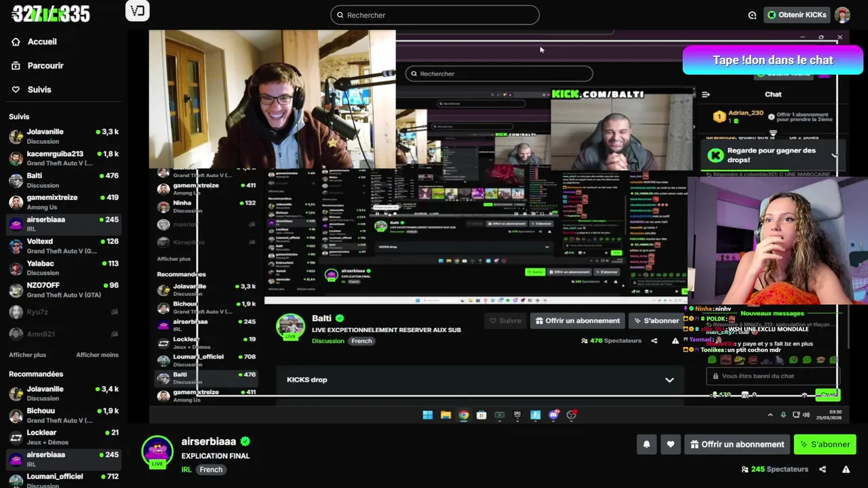
Task: Open offline channel Ryu7z
Action: [64, 312]
